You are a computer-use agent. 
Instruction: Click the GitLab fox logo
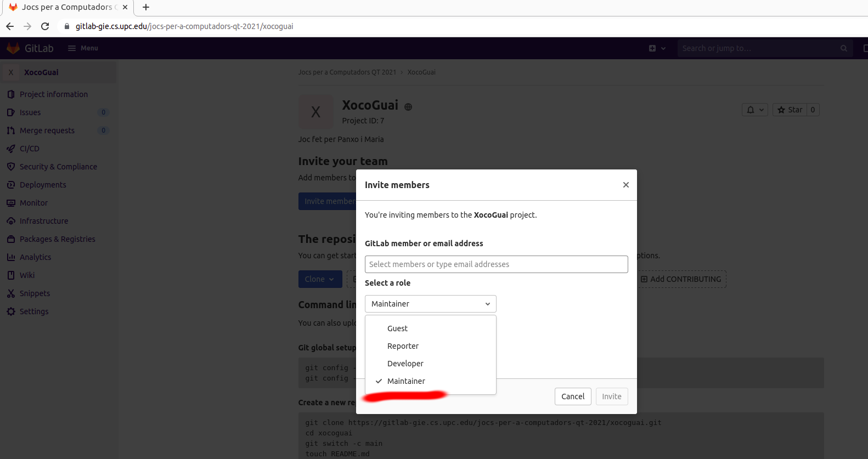coord(13,48)
